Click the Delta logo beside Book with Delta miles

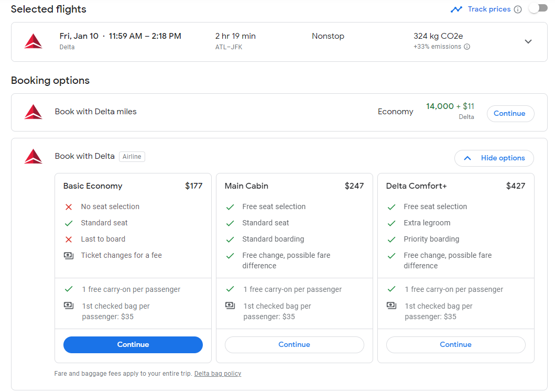(33, 112)
